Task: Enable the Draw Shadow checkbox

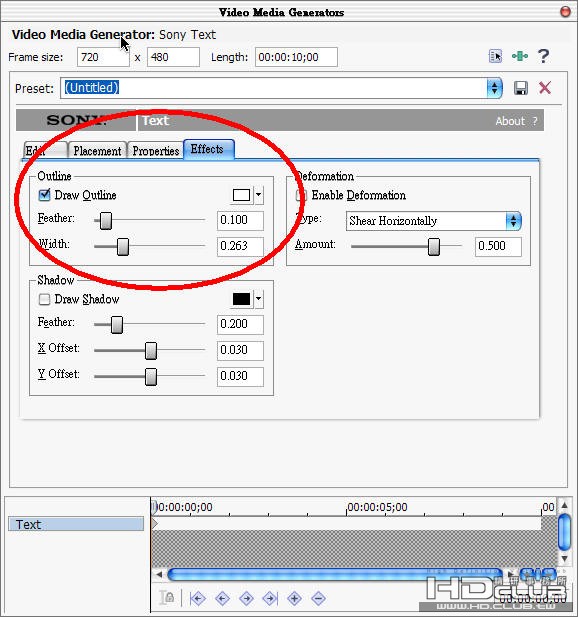Action: point(44,299)
